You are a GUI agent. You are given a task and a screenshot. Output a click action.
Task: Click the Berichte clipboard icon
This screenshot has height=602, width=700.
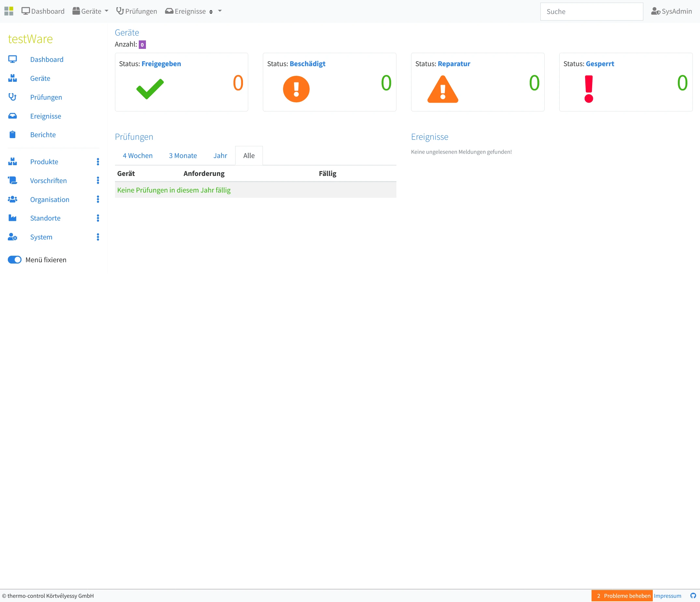[12, 135]
